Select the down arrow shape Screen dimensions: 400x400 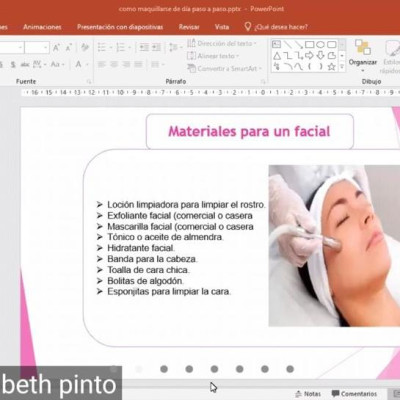[320, 55]
